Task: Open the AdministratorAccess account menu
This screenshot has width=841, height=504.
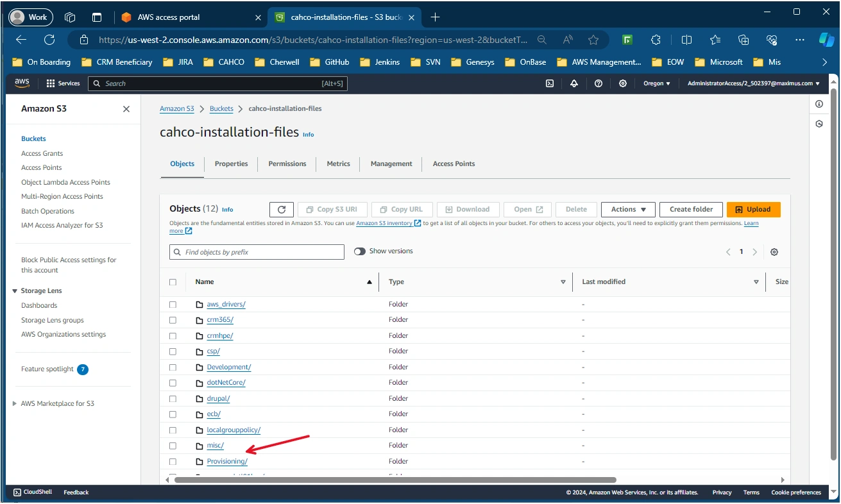Action: 754,83
